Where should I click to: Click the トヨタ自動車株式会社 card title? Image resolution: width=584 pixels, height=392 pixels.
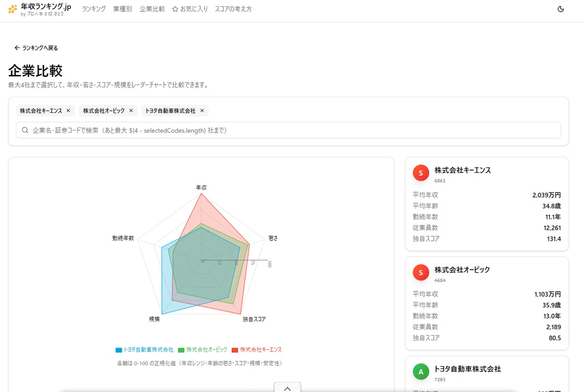coord(468,369)
